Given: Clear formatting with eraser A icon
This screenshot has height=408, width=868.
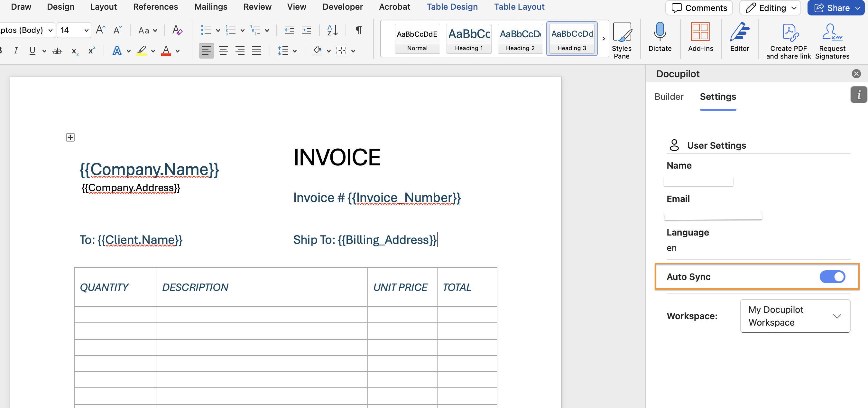Looking at the screenshot, I should (177, 30).
